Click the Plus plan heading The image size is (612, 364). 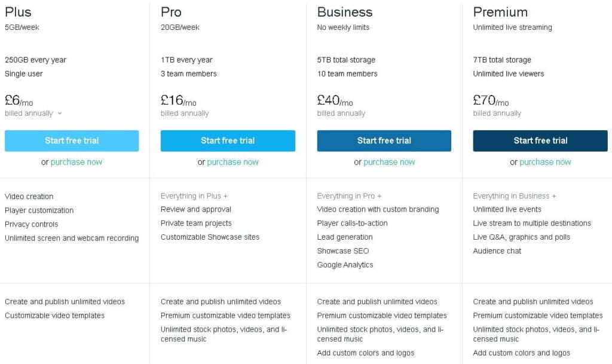pyautogui.click(x=18, y=12)
